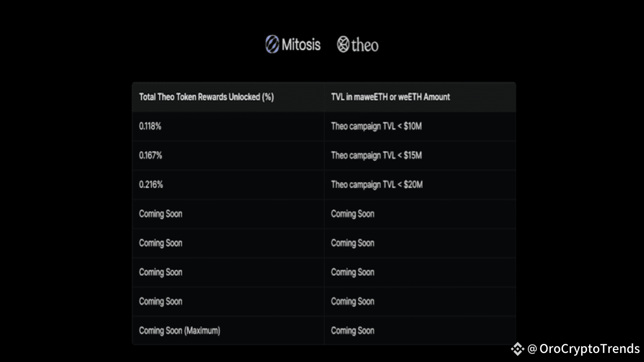
Task: Open the @OroCryptoTrends watermark handle
Action: click(x=584, y=348)
